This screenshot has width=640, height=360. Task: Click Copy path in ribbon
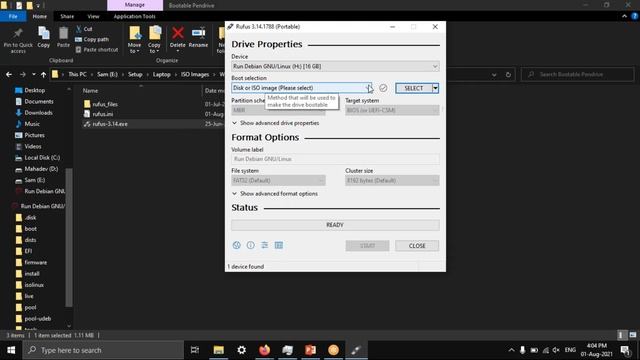[x=92, y=40]
